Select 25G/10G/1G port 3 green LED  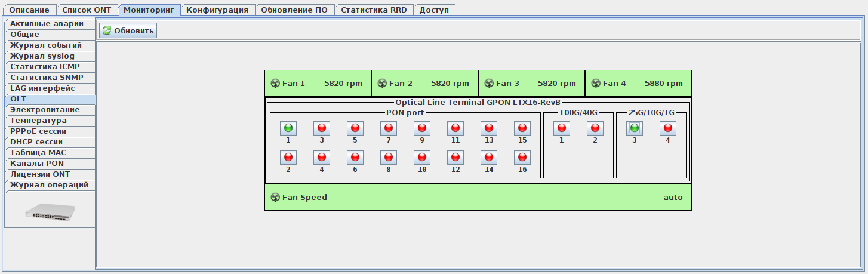pos(635,128)
